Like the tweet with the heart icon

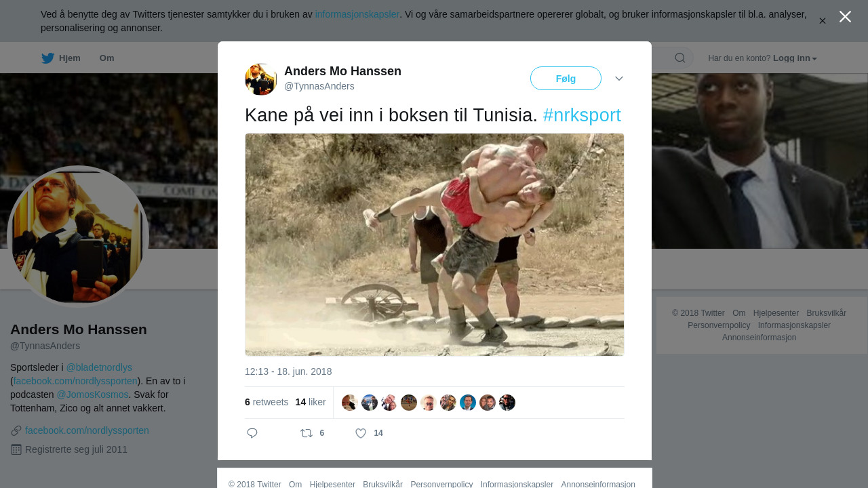tap(361, 433)
